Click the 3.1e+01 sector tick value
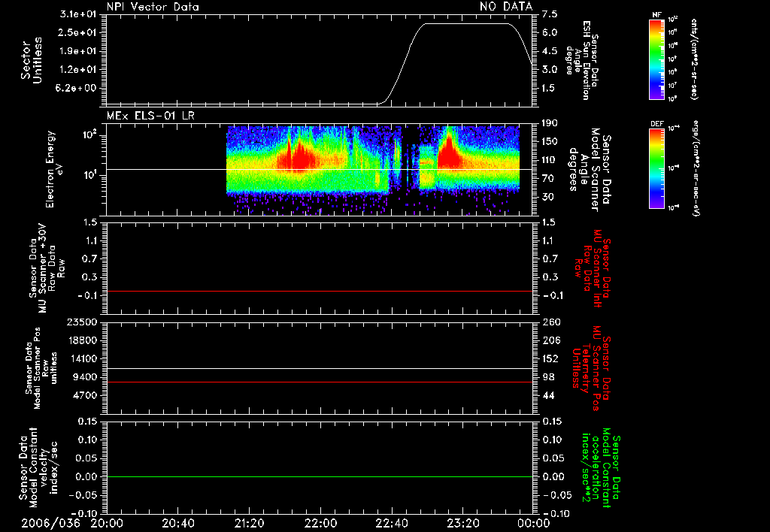This screenshot has width=770, height=532. 77,14
